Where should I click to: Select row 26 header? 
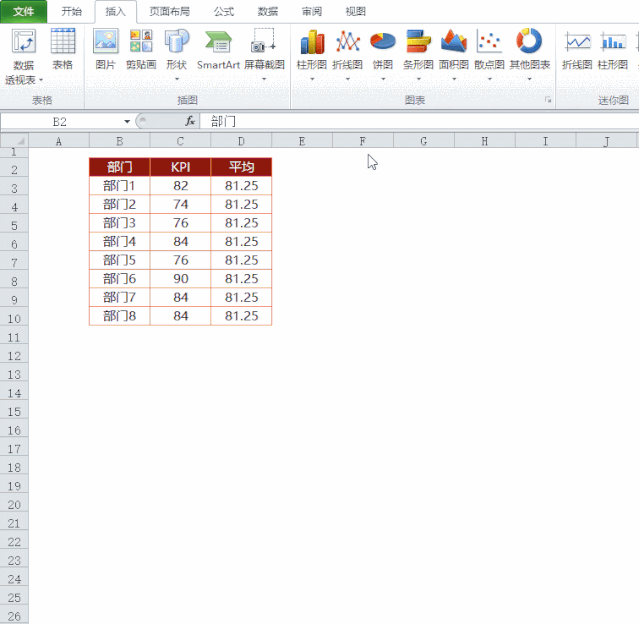[14, 616]
